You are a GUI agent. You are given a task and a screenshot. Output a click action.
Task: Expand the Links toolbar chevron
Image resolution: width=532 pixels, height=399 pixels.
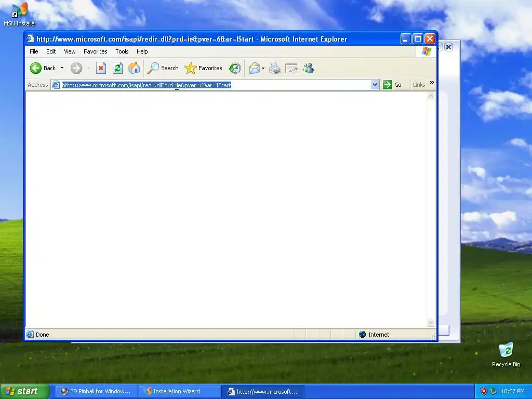[432, 83]
